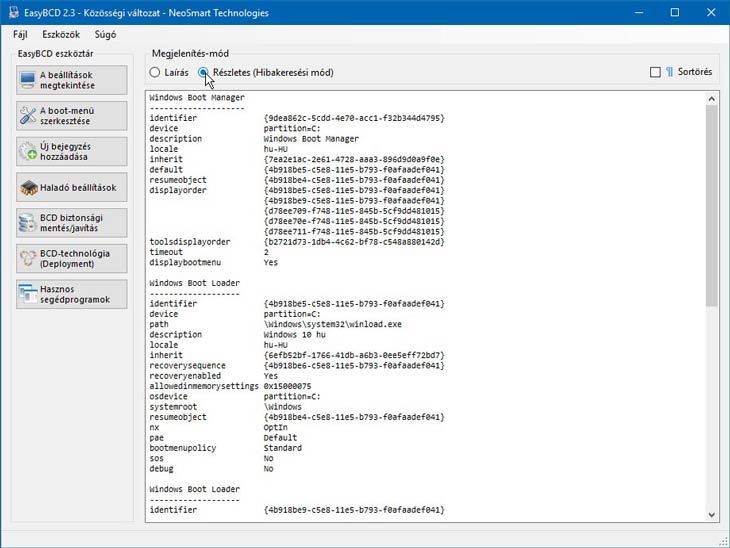Click the Hasznos segédprogramok icon
The height and width of the screenshot is (548, 730).
pyautogui.click(x=28, y=294)
